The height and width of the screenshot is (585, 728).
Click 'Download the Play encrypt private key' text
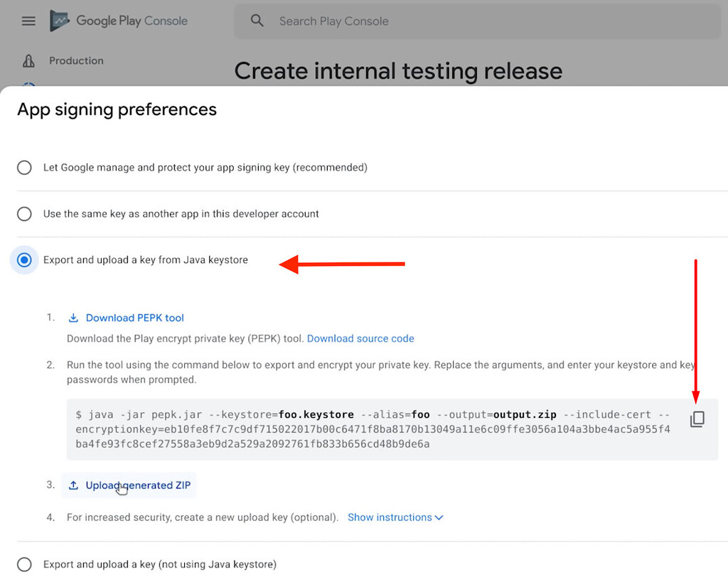click(x=186, y=338)
